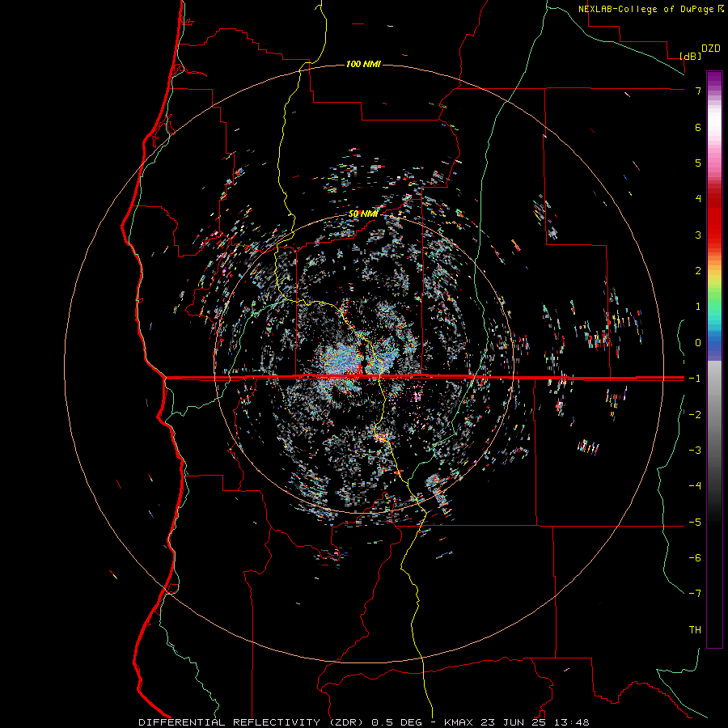Select the DZD product label above color bar
This screenshot has height=728, width=728.
pyautogui.click(x=711, y=49)
